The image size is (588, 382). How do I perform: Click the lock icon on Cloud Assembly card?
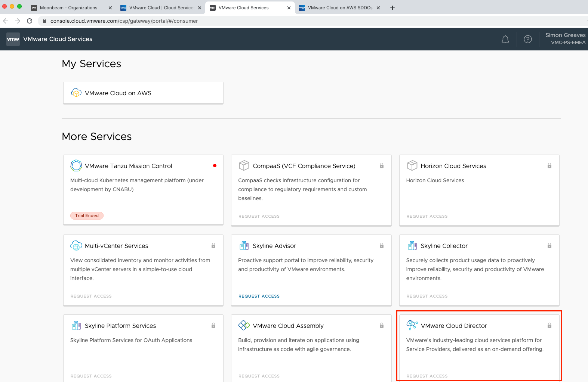(382, 326)
